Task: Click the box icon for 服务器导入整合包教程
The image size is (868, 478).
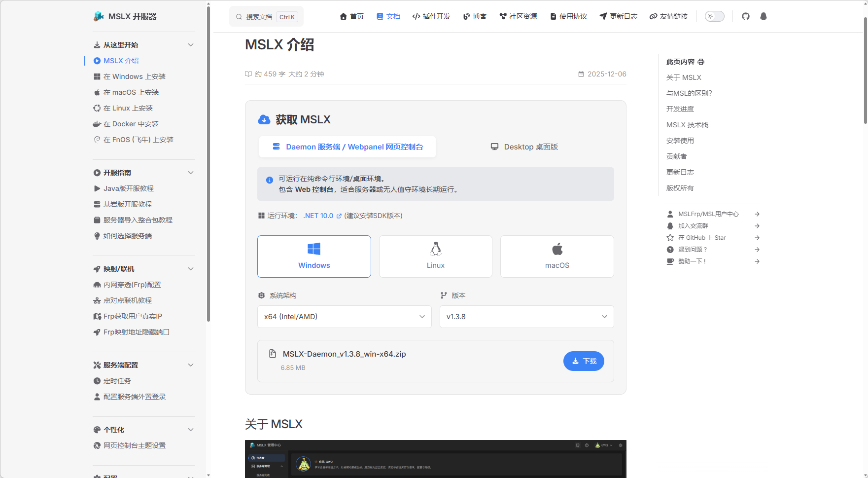Action: [97, 220]
